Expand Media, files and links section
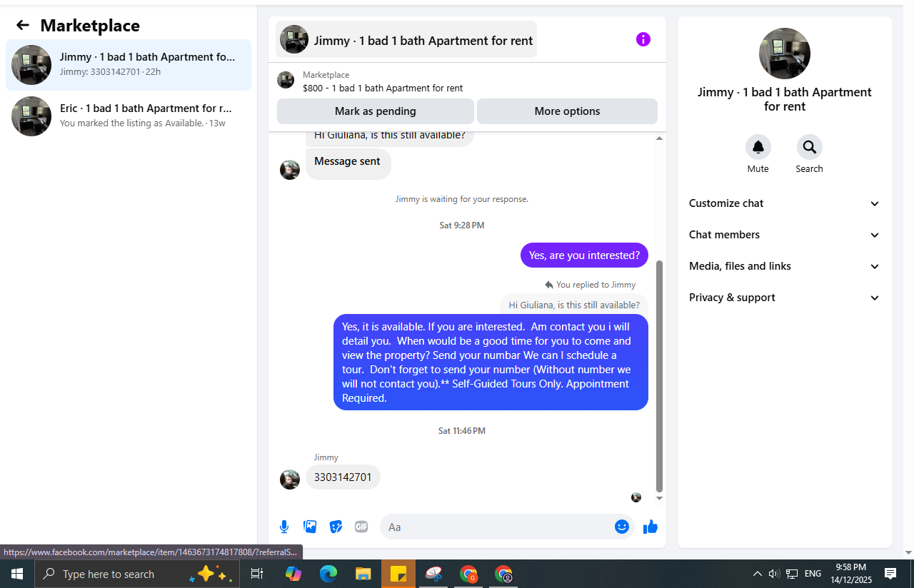 (x=785, y=266)
